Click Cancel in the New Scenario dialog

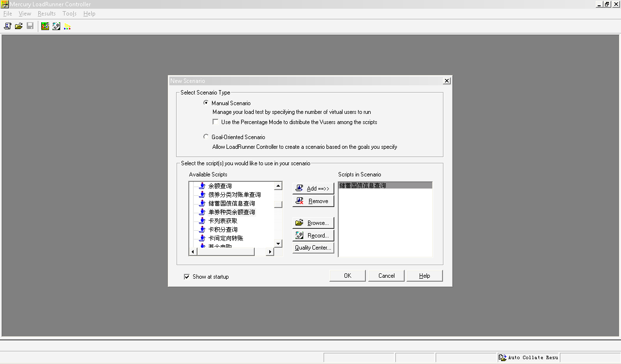pos(386,276)
